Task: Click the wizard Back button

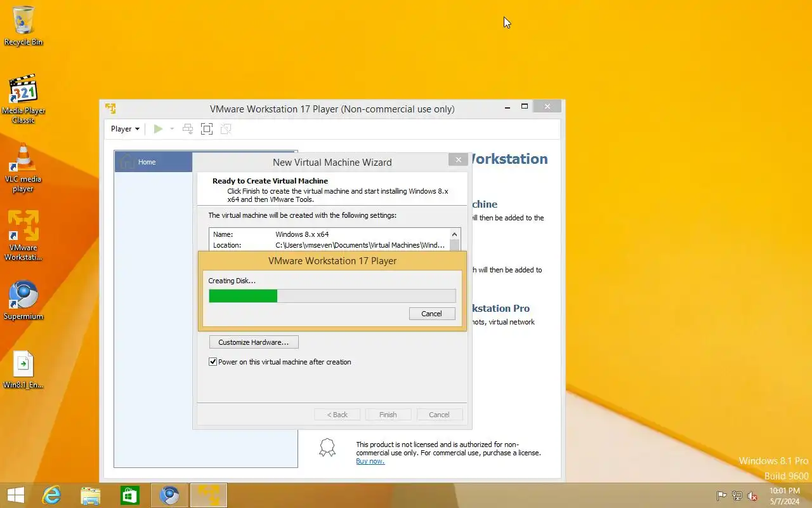Action: [x=337, y=415]
